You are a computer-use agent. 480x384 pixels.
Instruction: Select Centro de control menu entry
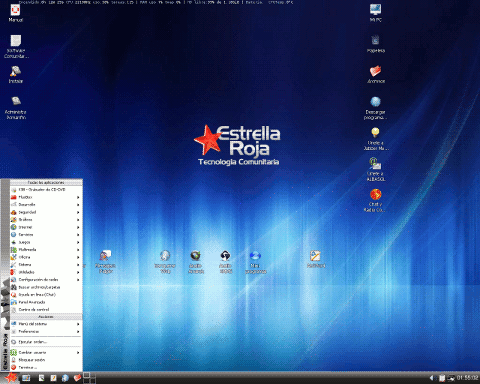[46, 310]
